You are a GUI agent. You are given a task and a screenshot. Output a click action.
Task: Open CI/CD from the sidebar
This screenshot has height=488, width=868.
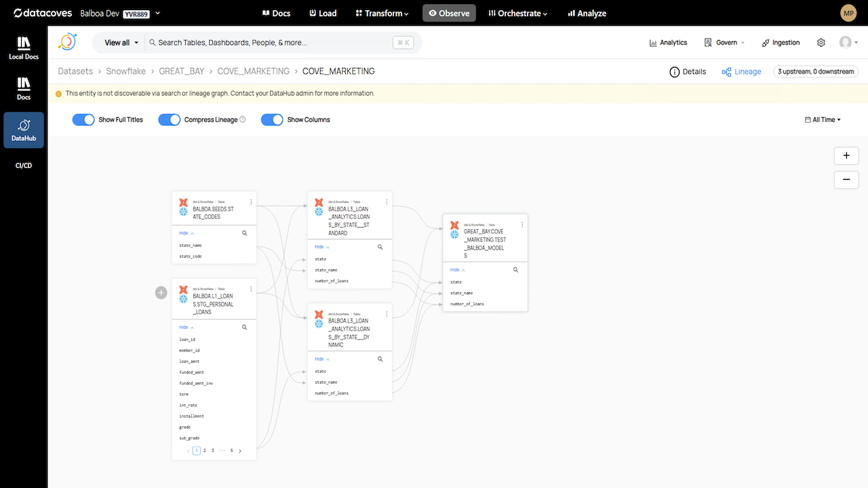pyautogui.click(x=24, y=165)
